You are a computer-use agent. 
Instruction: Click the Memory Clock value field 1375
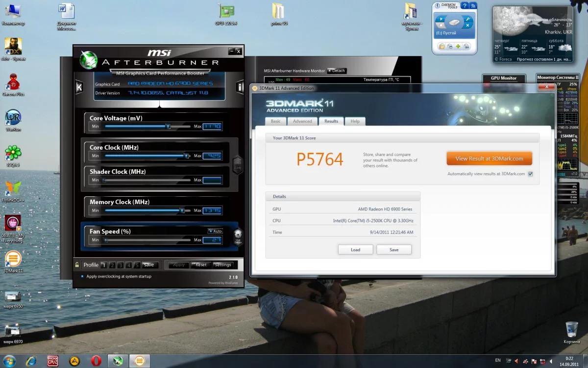click(x=212, y=210)
